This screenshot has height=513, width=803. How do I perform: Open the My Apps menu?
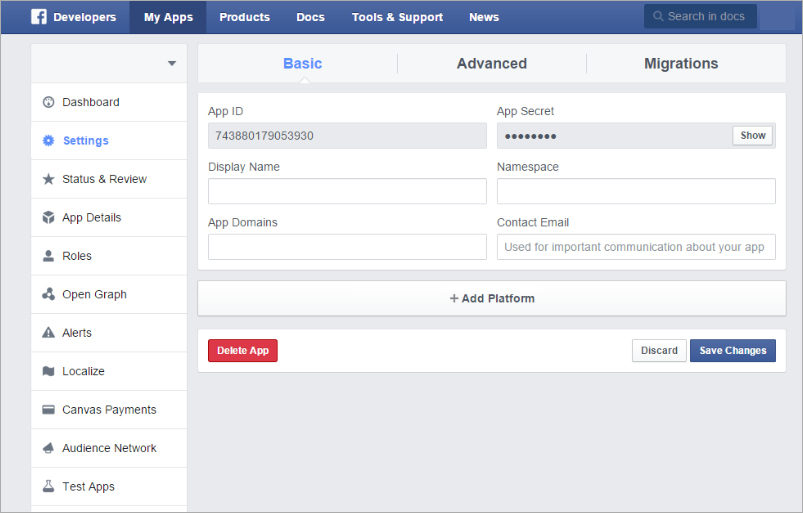coord(168,17)
